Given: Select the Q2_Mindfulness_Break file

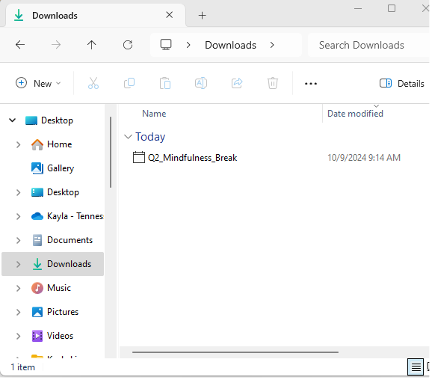Looking at the screenshot, I should pyautogui.click(x=192, y=158).
